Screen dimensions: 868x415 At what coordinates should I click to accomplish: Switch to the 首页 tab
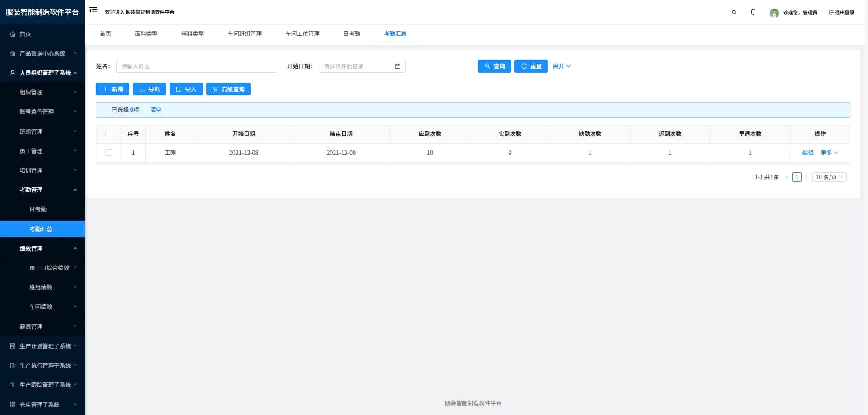coord(105,34)
